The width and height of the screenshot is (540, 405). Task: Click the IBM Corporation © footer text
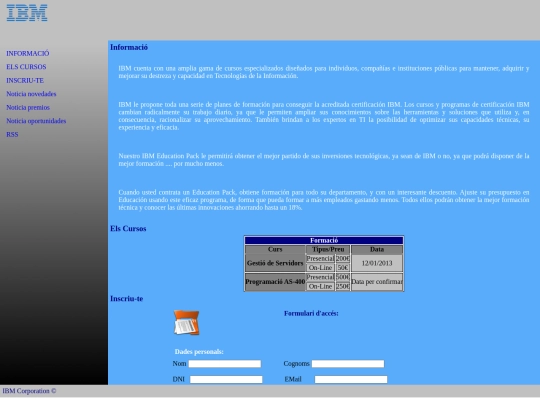click(x=29, y=391)
